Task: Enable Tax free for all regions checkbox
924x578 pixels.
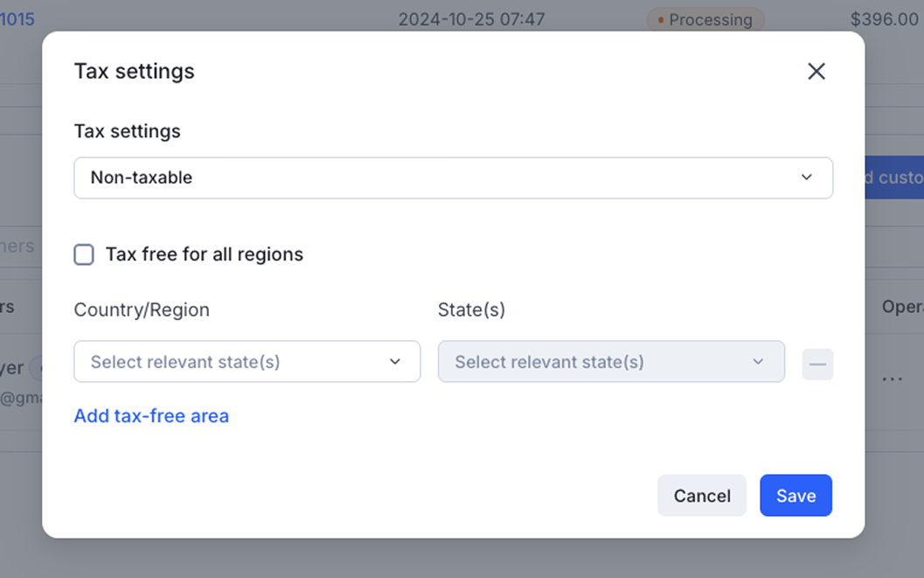Action: tap(84, 254)
